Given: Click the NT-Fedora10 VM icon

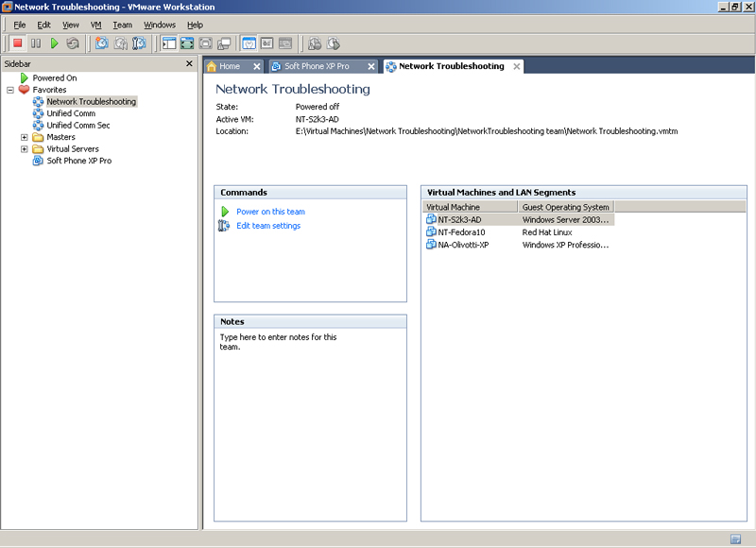Looking at the screenshot, I should [x=431, y=231].
